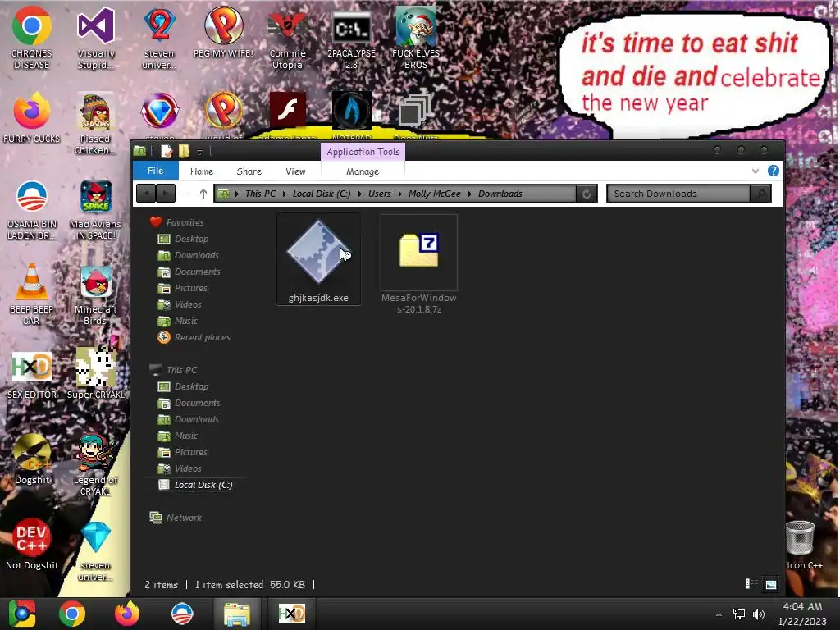Image resolution: width=840 pixels, height=630 pixels.
Task: Click the Back navigation arrow
Action: [146, 194]
